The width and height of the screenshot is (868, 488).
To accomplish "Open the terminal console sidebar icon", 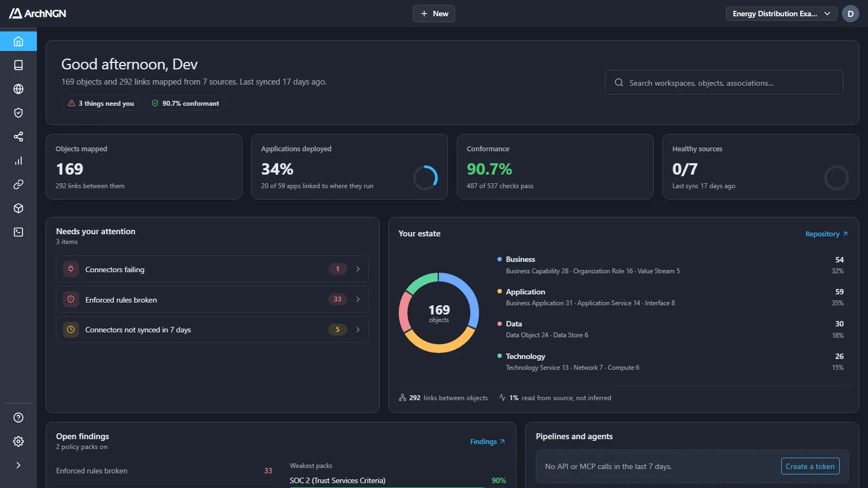I will tap(18, 232).
